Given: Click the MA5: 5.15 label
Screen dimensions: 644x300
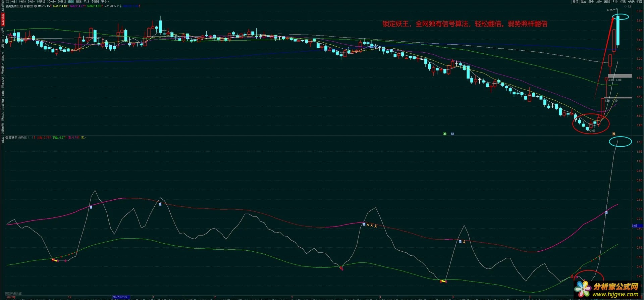Looking at the screenshot, I should [44, 6].
